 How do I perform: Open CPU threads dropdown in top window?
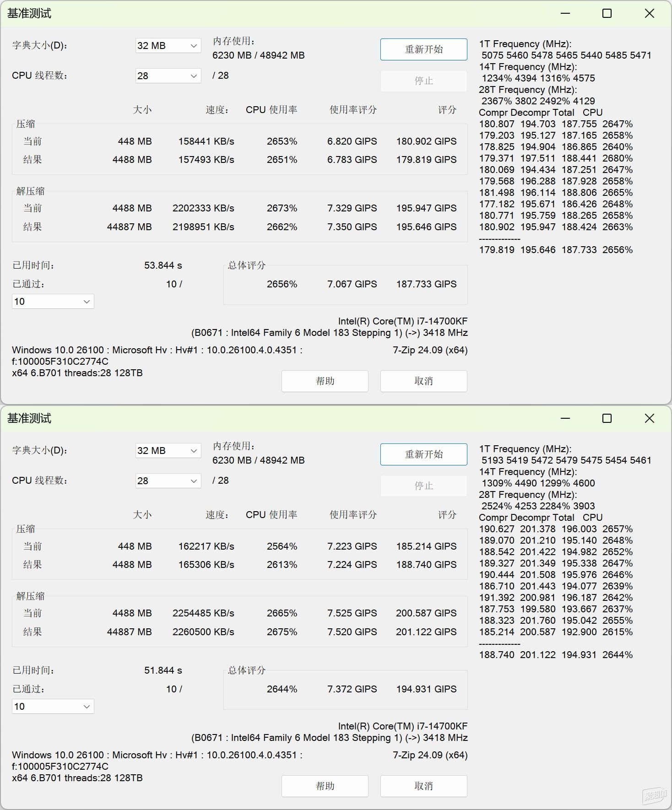[x=168, y=76]
